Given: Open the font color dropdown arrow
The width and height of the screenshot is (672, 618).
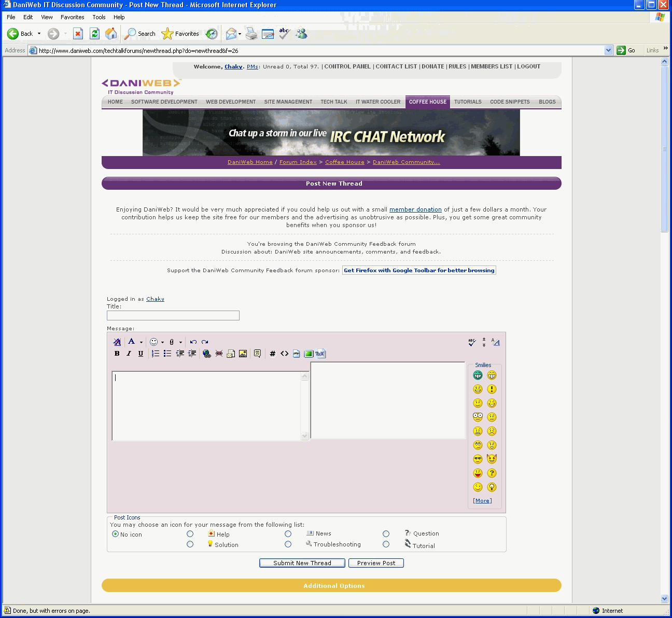Looking at the screenshot, I should (141, 342).
